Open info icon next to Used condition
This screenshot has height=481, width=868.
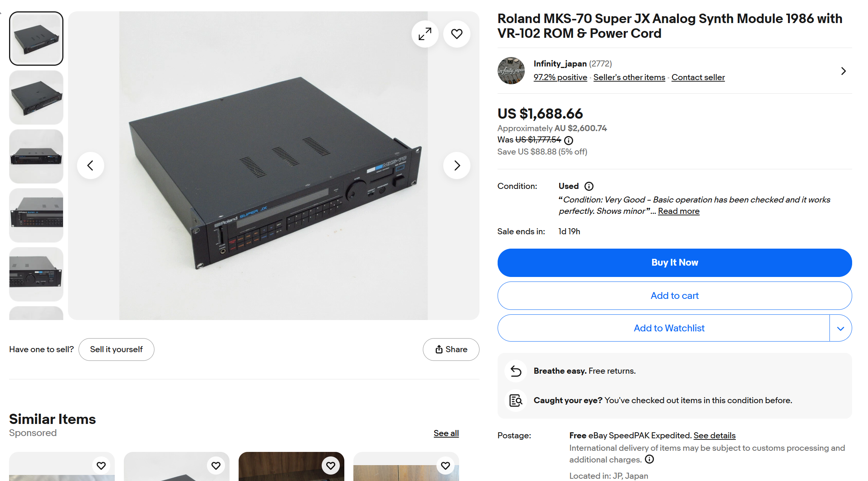pyautogui.click(x=589, y=186)
